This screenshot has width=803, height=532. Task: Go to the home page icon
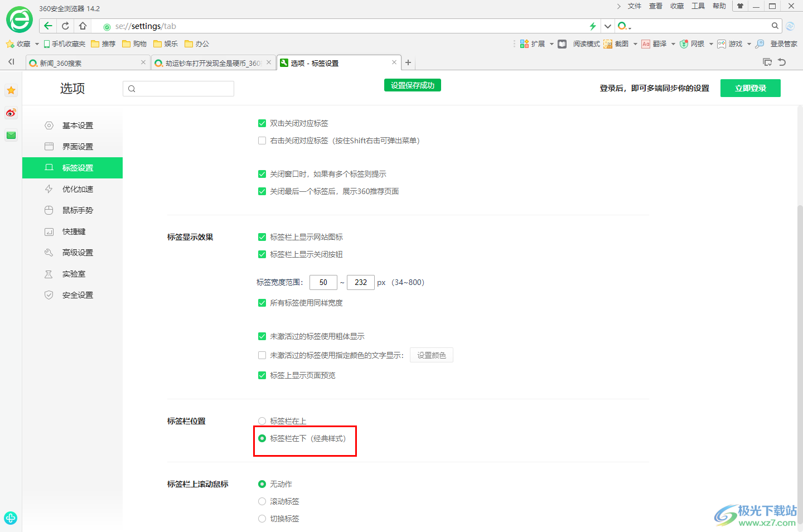point(83,26)
